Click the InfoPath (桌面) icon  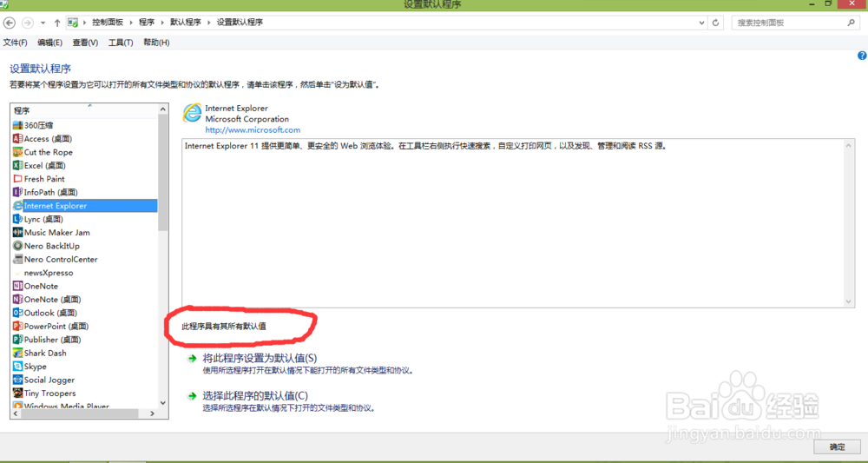click(x=17, y=192)
